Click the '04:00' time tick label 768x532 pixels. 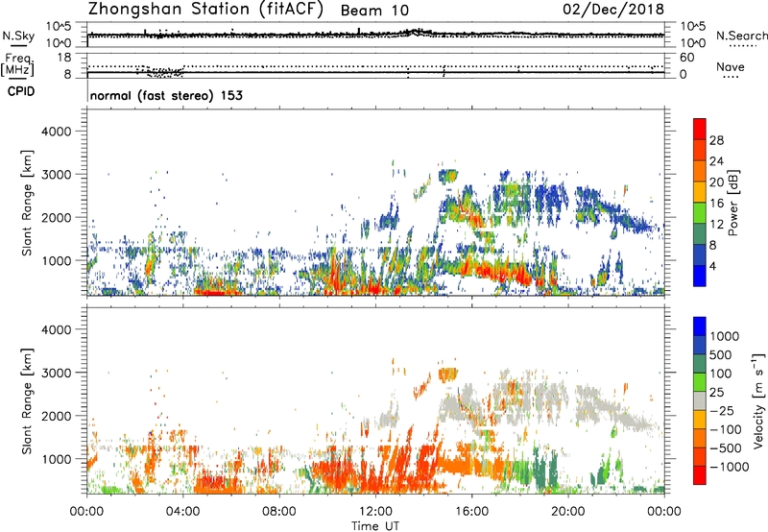coord(183,512)
